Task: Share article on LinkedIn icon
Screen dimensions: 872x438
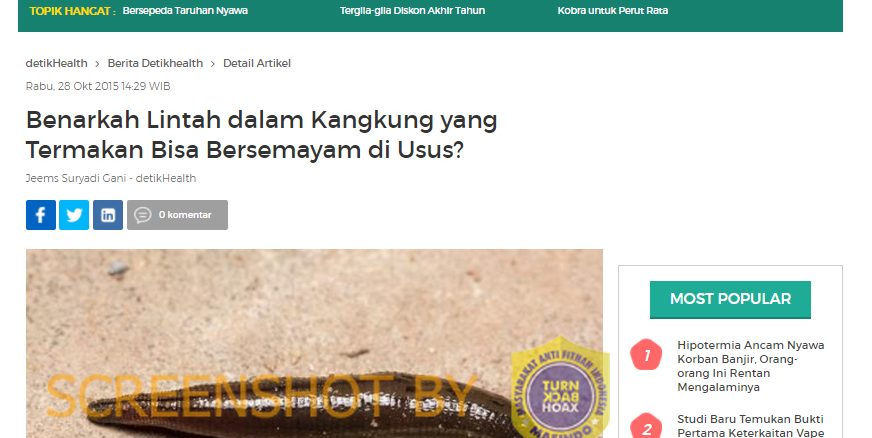Action: pyautogui.click(x=108, y=215)
